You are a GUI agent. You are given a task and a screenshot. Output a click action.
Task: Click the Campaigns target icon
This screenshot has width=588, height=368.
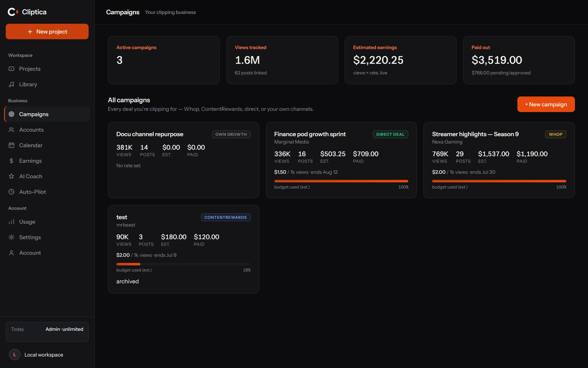pyautogui.click(x=11, y=114)
